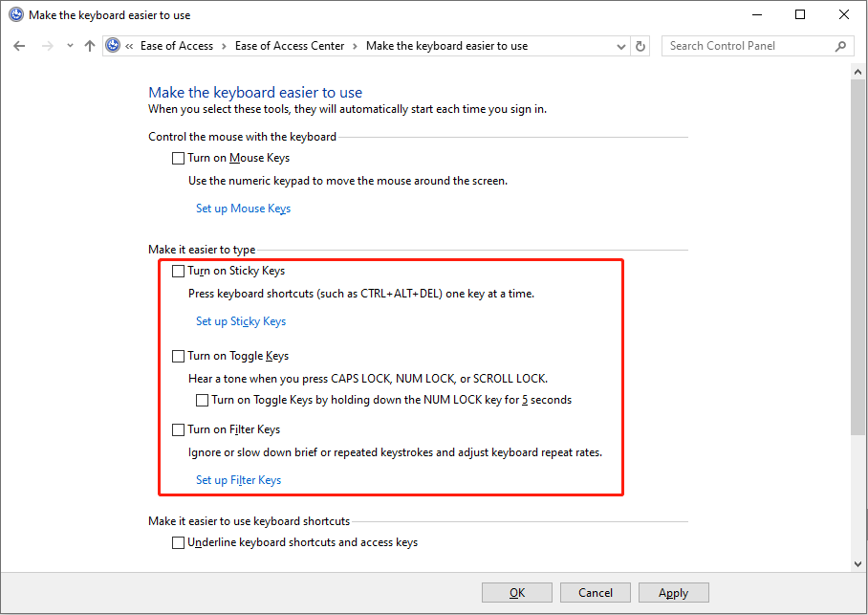Click the Ease of Access icon in address bar
Viewport: 868px width, 615px height.
[x=113, y=45]
